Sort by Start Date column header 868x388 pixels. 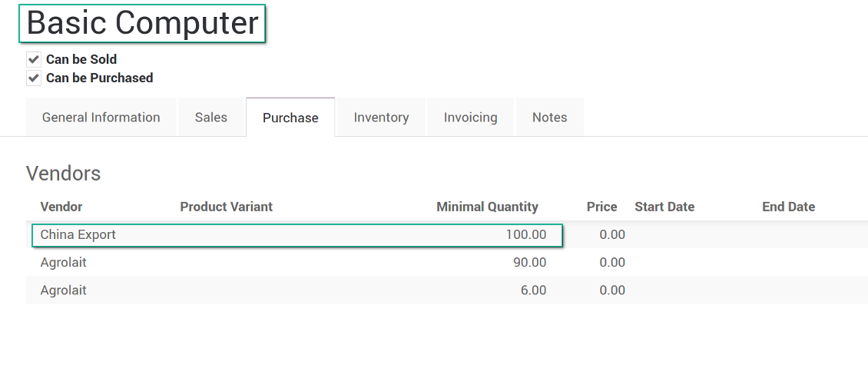[x=664, y=207]
